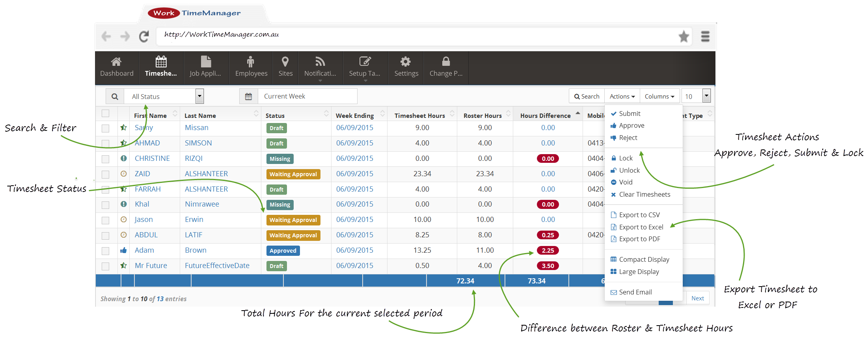Screen dimensions: 868x339
Task: Tick the checkbox for Mr Future
Action: [x=105, y=266]
